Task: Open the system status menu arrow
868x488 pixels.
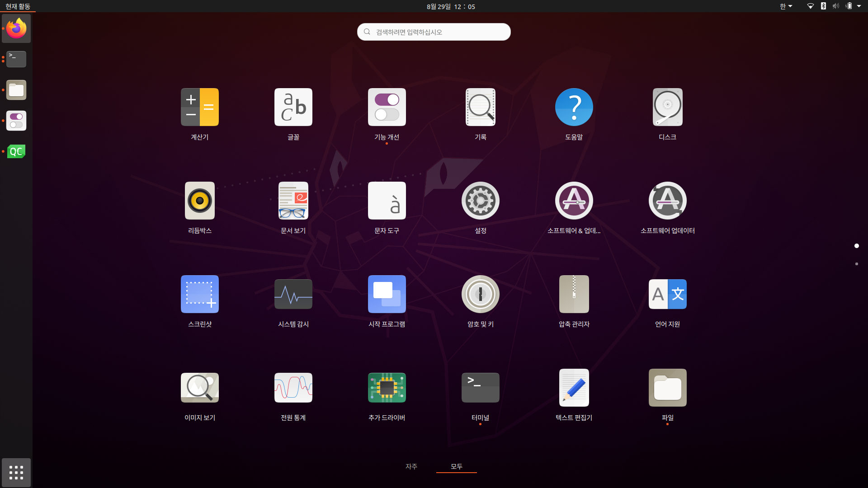Action: pyautogui.click(x=859, y=6)
